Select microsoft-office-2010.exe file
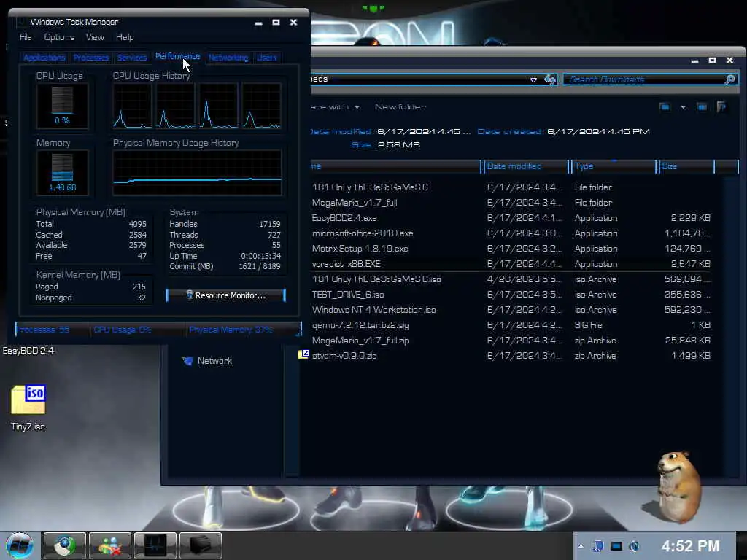The width and height of the screenshot is (747, 560). 363,233
